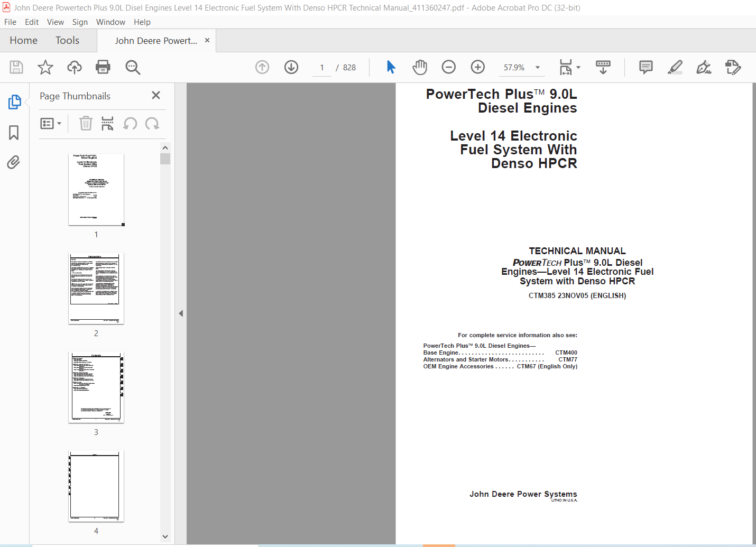The height and width of the screenshot is (547, 756).
Task: Click the 'Page Thumbnails' panel title
Action: click(x=75, y=96)
